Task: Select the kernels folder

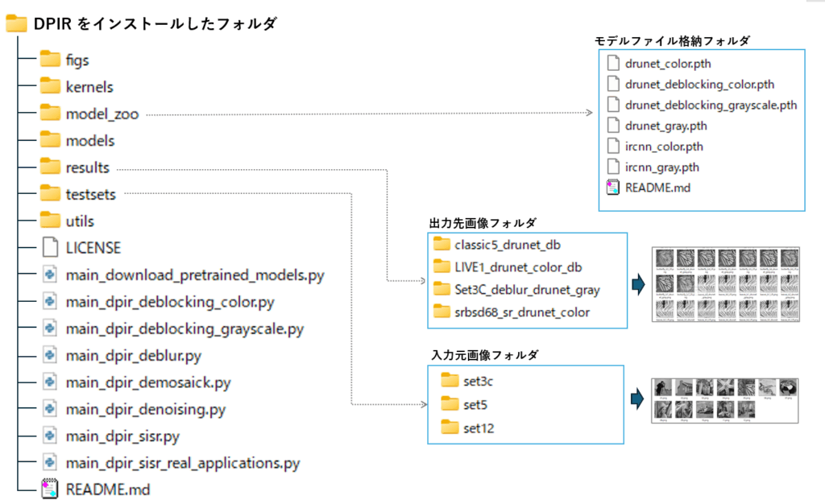Action: point(89,87)
